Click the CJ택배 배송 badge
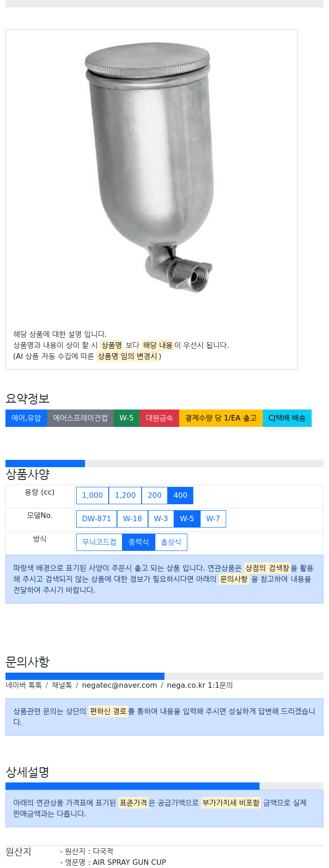 (287, 418)
